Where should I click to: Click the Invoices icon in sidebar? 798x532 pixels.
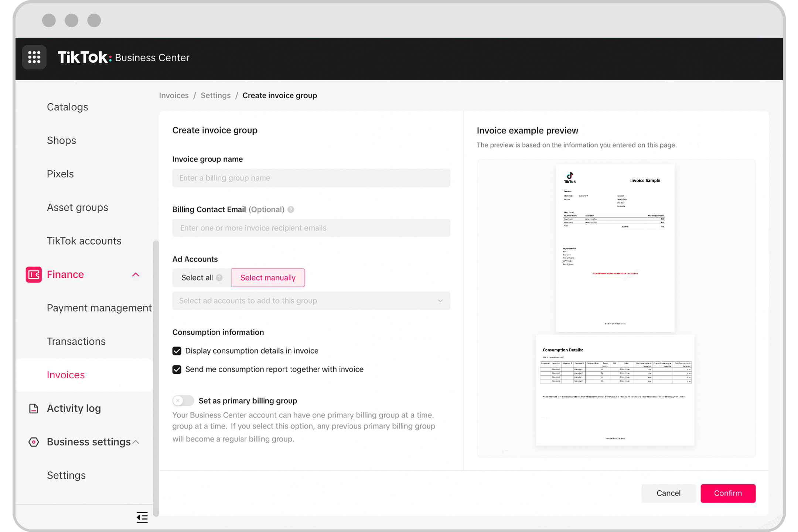click(x=66, y=375)
